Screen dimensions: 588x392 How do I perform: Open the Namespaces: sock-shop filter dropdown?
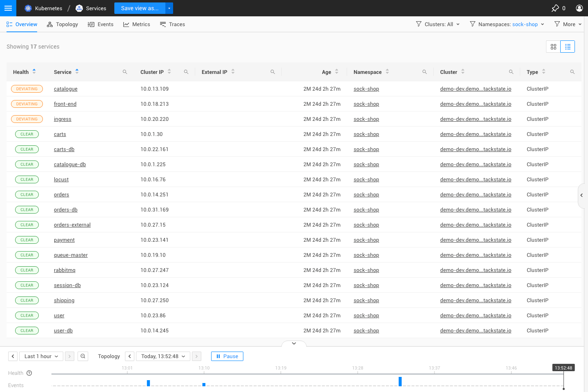[x=506, y=24]
